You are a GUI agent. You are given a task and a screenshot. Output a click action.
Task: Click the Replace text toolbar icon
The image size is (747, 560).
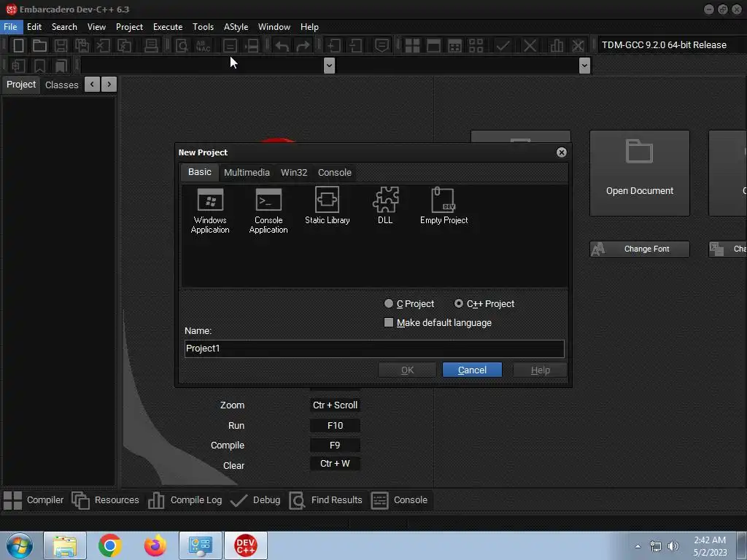pyautogui.click(x=204, y=45)
